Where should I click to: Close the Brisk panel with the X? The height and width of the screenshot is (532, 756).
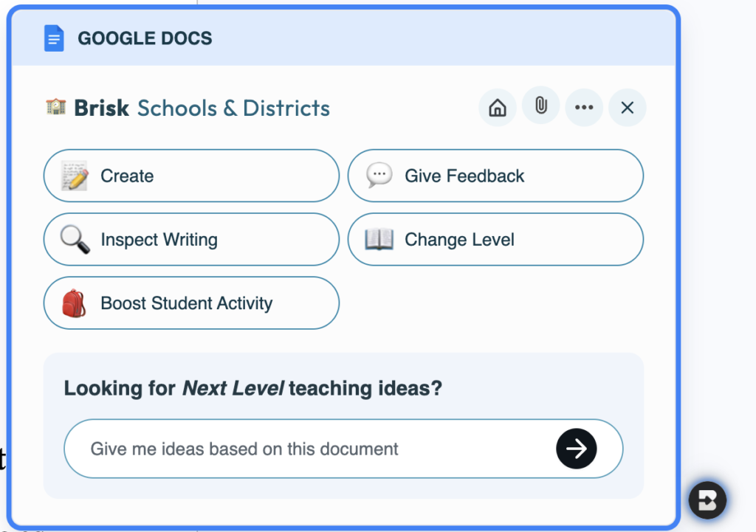627,107
